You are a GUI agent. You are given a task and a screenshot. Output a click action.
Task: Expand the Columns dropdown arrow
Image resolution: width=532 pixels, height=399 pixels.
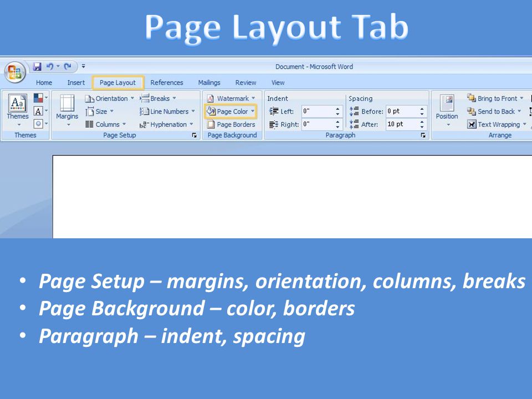coord(124,124)
